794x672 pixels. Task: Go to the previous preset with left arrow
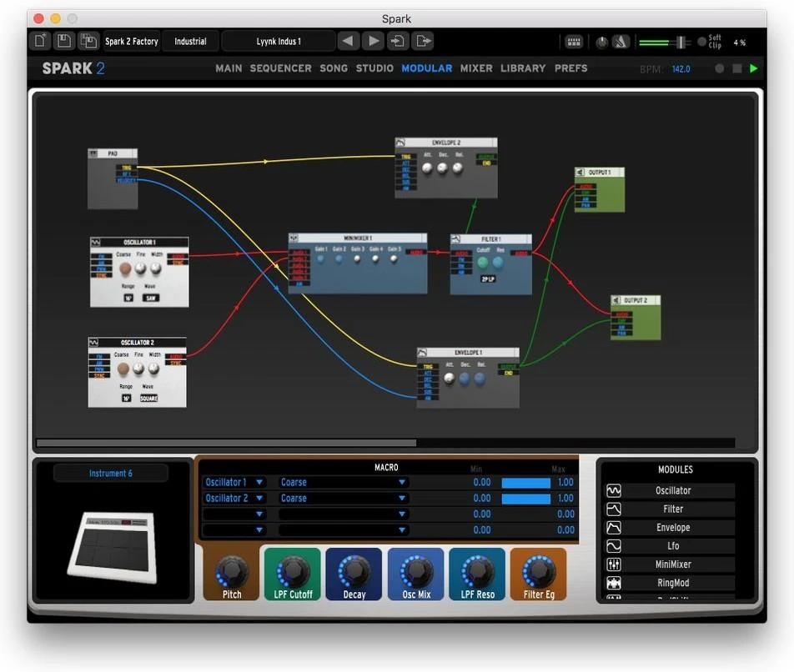tap(348, 41)
